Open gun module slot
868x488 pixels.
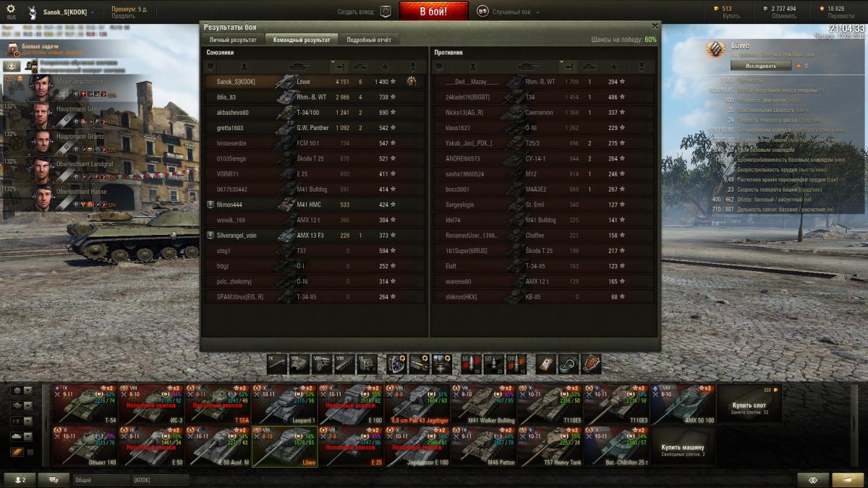[277, 364]
